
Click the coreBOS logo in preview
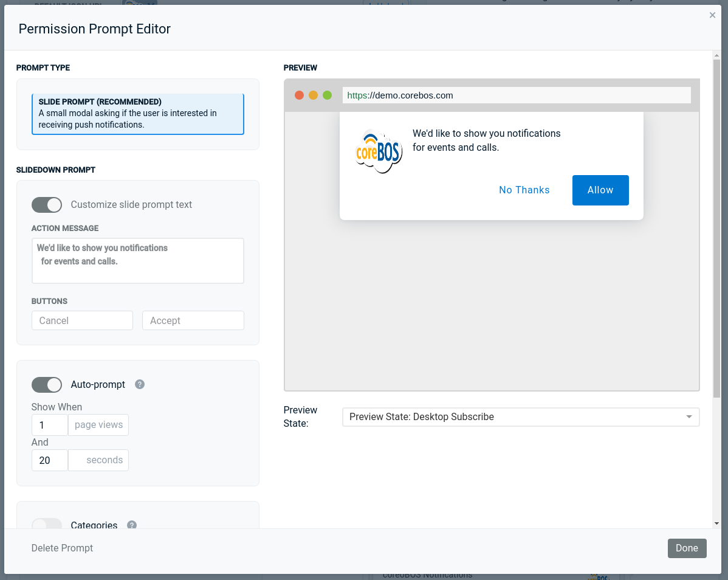378,152
